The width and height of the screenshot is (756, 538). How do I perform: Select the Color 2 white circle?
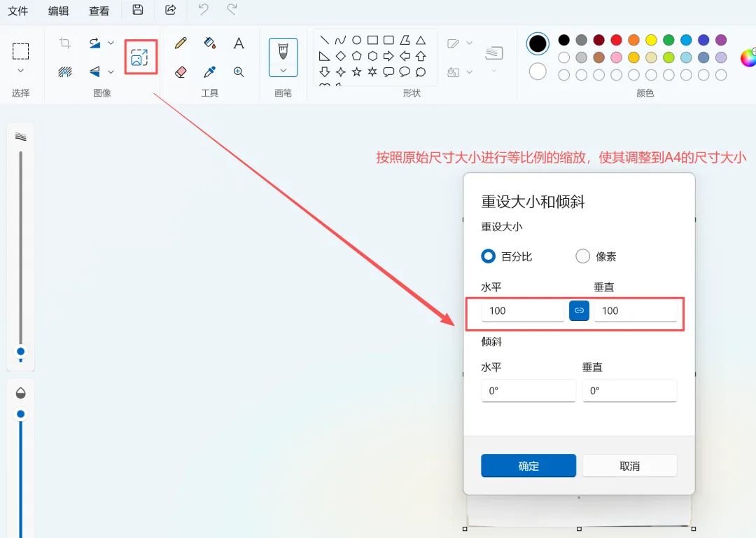pyautogui.click(x=538, y=72)
